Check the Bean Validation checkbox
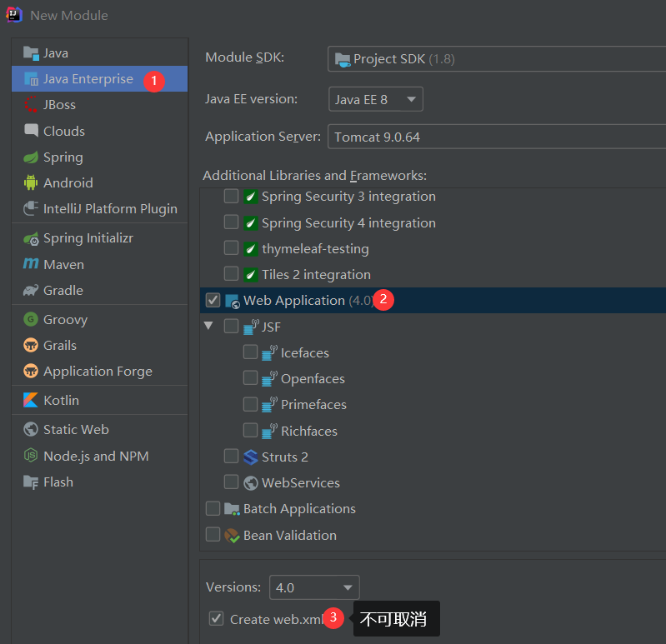This screenshot has height=644, width=666. [x=213, y=534]
